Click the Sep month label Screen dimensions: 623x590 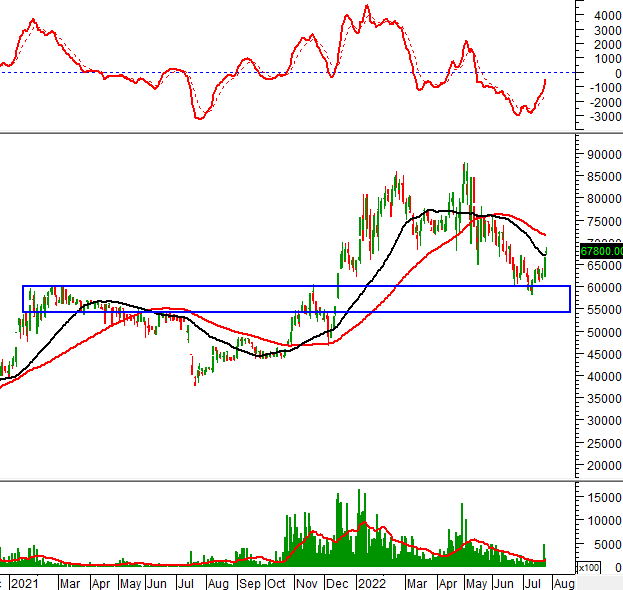click(x=250, y=584)
